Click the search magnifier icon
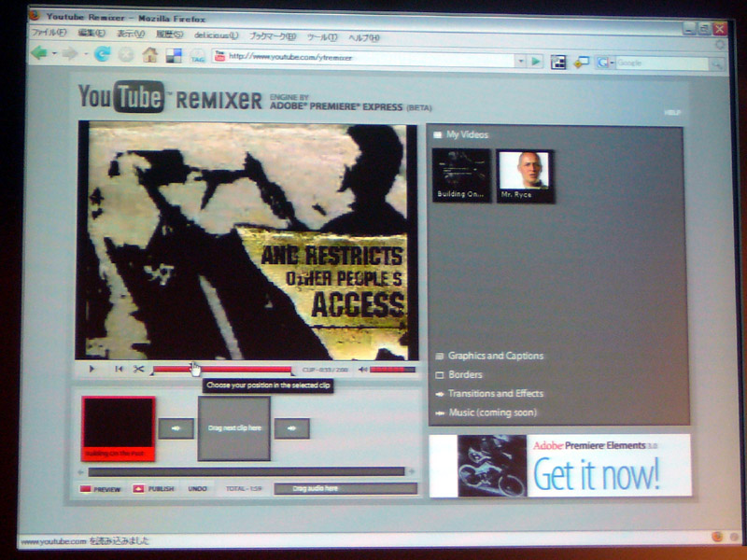The height and width of the screenshot is (560, 747). [716, 63]
